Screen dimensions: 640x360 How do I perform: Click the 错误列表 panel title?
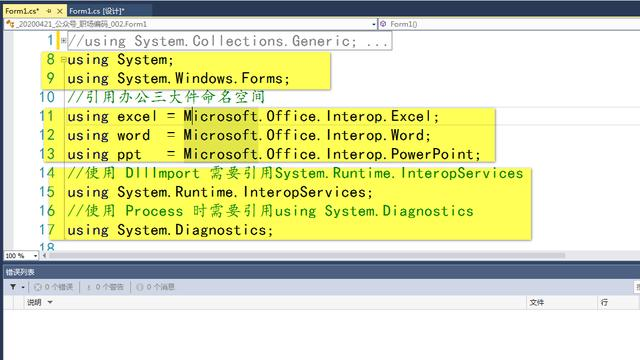click(20, 272)
